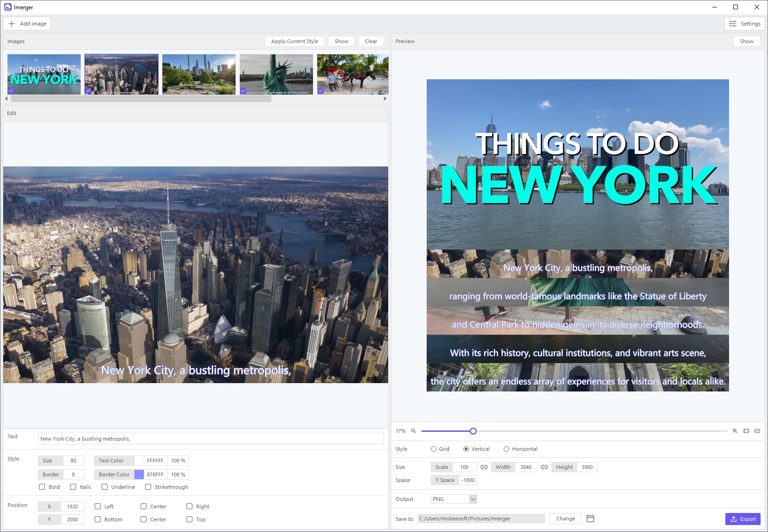The image size is (768, 532).
Task: Click the fit-to-window preview icon
Action: coord(746,431)
